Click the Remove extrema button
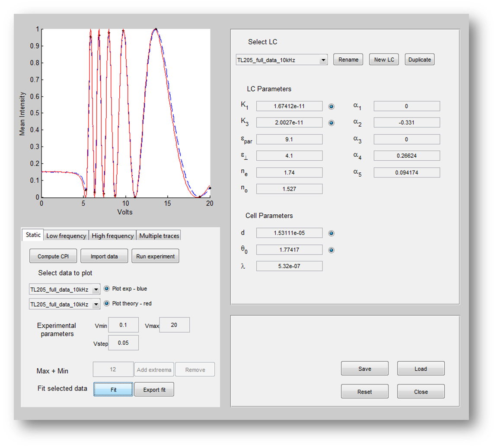Screen dimensions: 497x448 coord(195,370)
